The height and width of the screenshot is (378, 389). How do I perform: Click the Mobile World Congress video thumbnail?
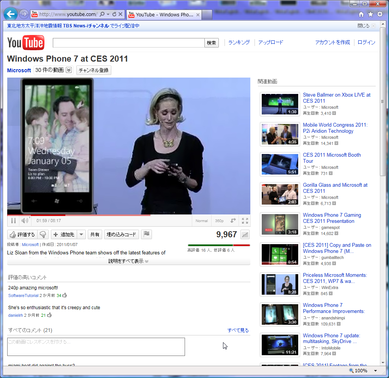[x=280, y=134]
